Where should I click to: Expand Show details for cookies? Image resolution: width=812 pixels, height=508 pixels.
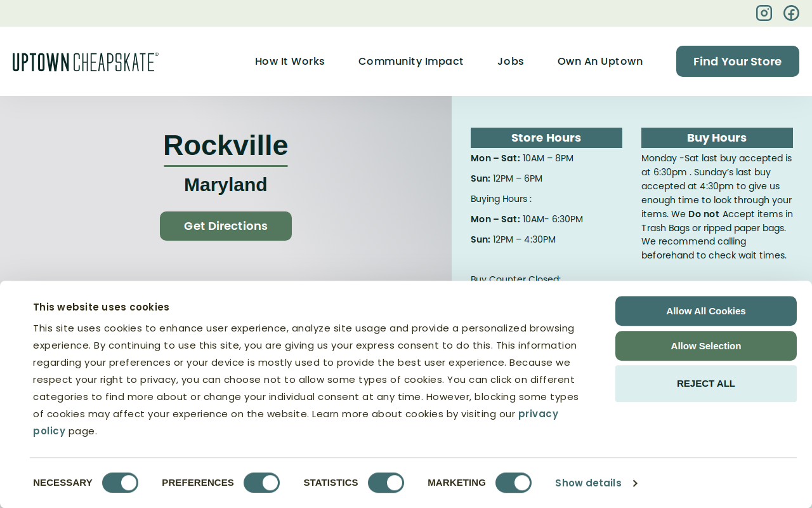[596, 483]
